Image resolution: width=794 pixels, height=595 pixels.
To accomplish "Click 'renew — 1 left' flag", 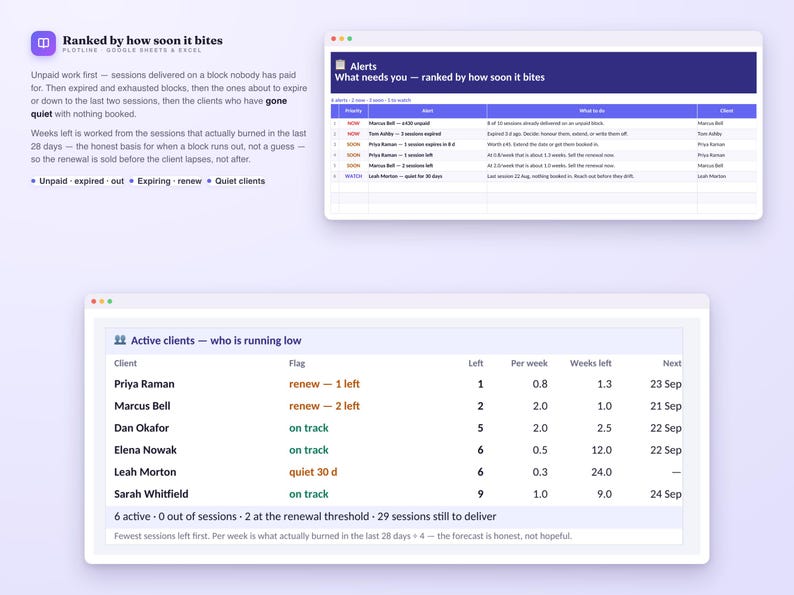I will (324, 384).
